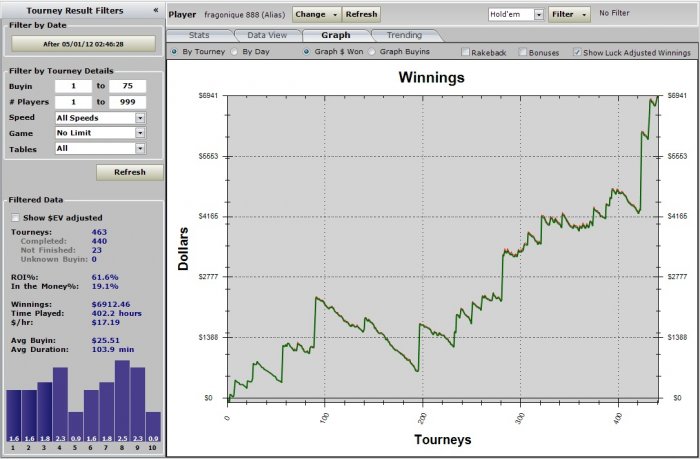Viewport: 700px width, 459px height.
Task: Select the By Tourney radio button
Action: point(174,52)
